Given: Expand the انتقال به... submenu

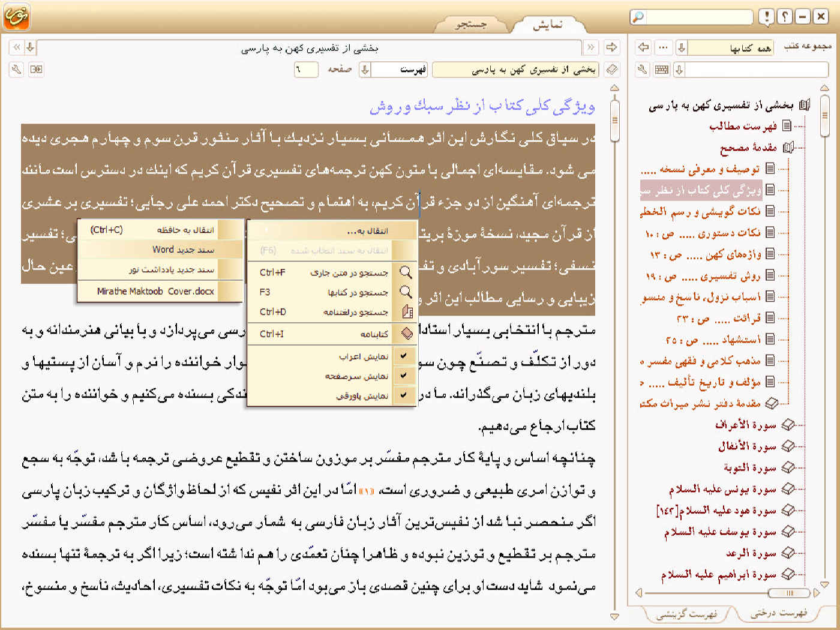Looking at the screenshot, I should [332, 231].
